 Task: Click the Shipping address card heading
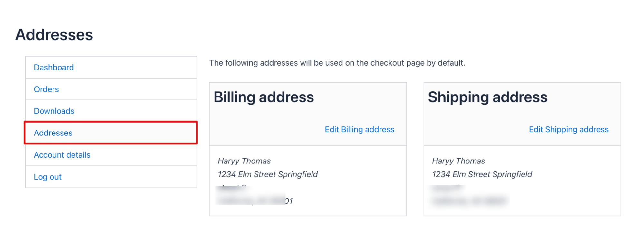point(487,97)
